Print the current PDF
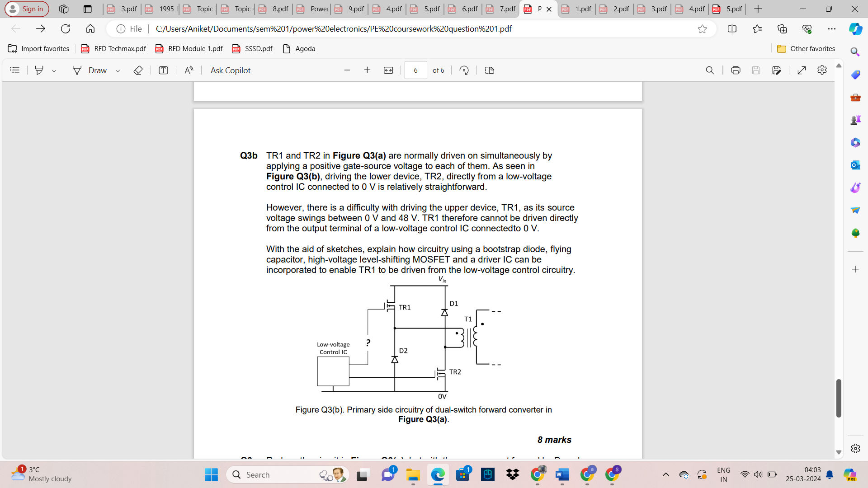This screenshot has height=488, width=868. (x=736, y=70)
